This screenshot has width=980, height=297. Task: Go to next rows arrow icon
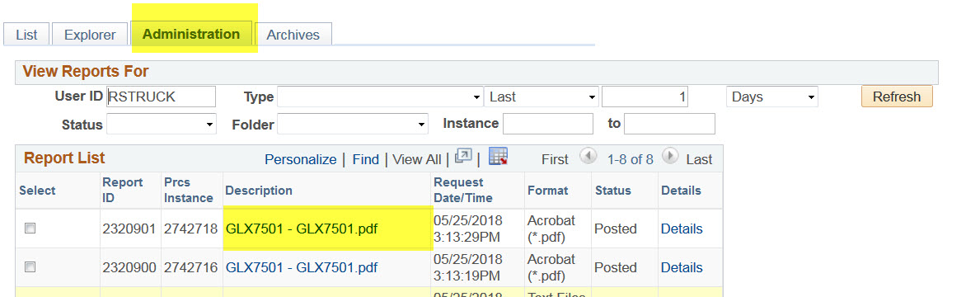670,156
